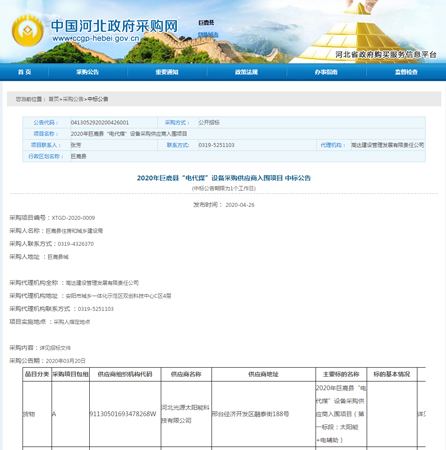Click the 供应商名称 table column header

186,374
